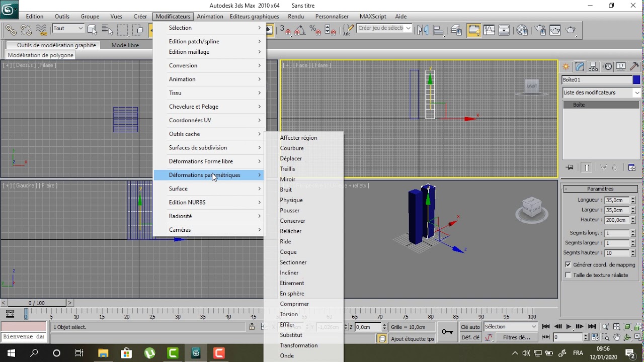
Task: Choose the rectangular selection region icon
Action: pos(123,30)
